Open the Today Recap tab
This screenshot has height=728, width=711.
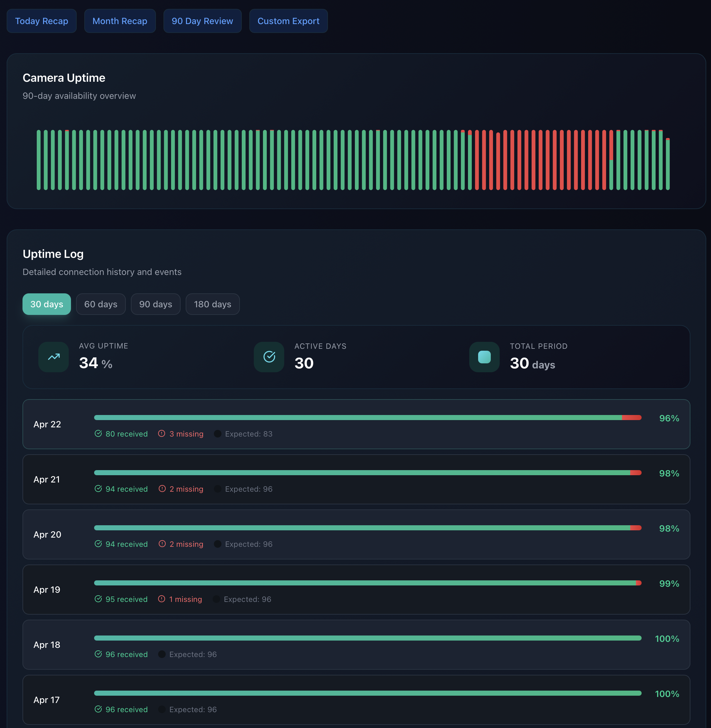(42, 21)
